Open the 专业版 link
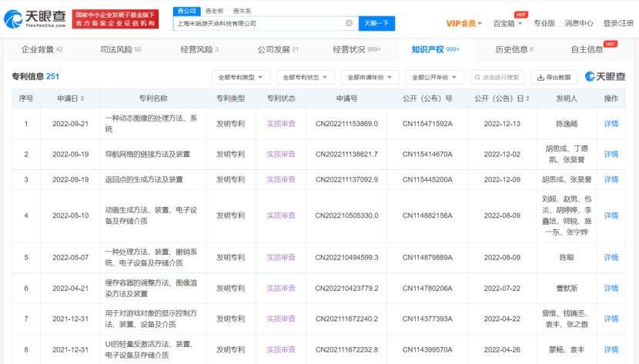The height and width of the screenshot is (364, 639). (x=544, y=23)
